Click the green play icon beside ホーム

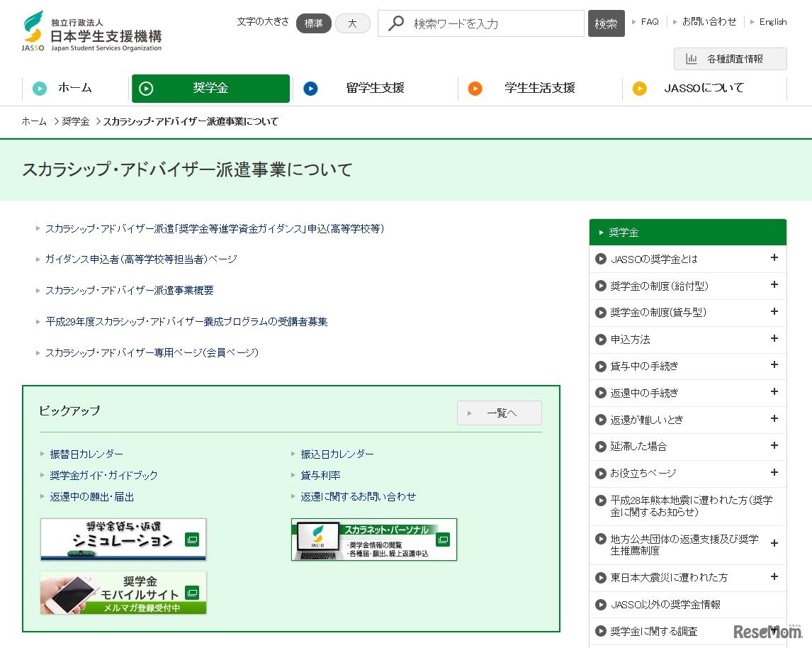[40, 88]
